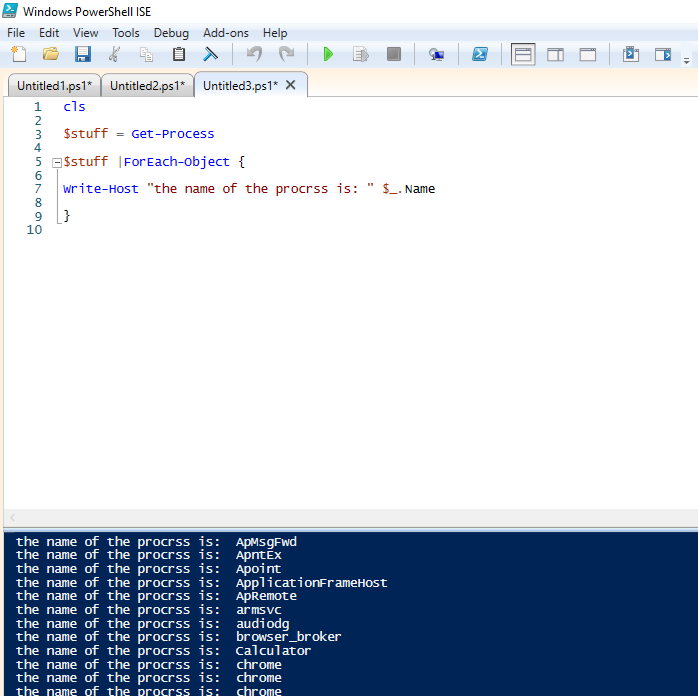Click the PowerShell ISE title bar icon
698x696 pixels.
(10, 10)
